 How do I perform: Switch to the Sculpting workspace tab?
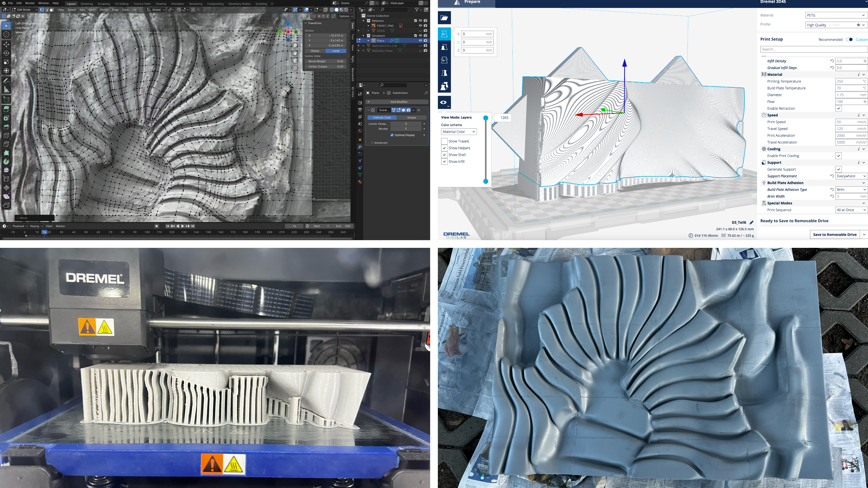coord(104,4)
